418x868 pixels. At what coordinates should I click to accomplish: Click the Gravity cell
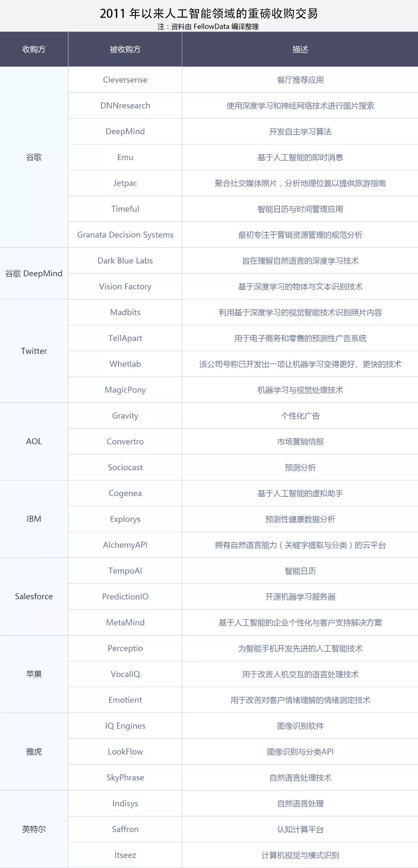[125, 415]
